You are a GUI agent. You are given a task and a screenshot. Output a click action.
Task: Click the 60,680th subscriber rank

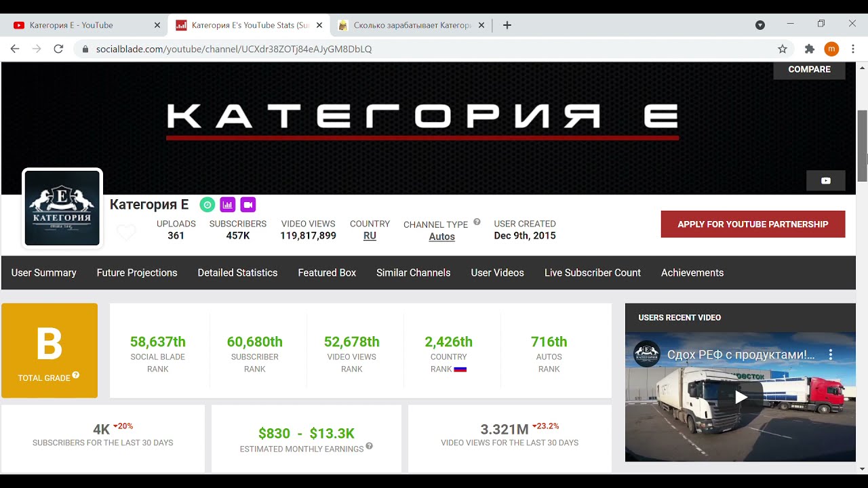click(255, 342)
